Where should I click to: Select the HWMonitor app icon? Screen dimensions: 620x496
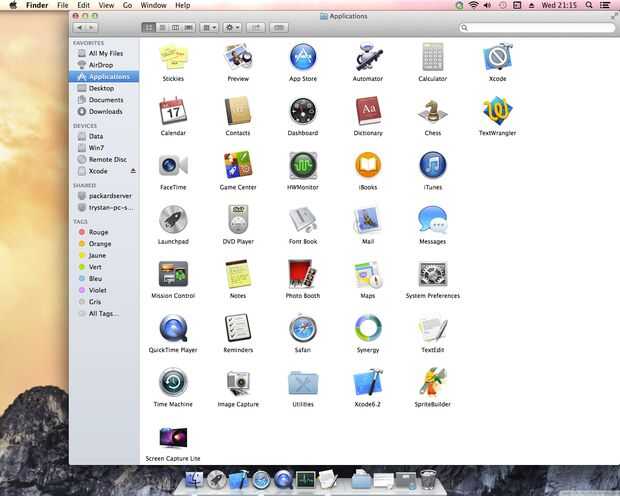303,166
